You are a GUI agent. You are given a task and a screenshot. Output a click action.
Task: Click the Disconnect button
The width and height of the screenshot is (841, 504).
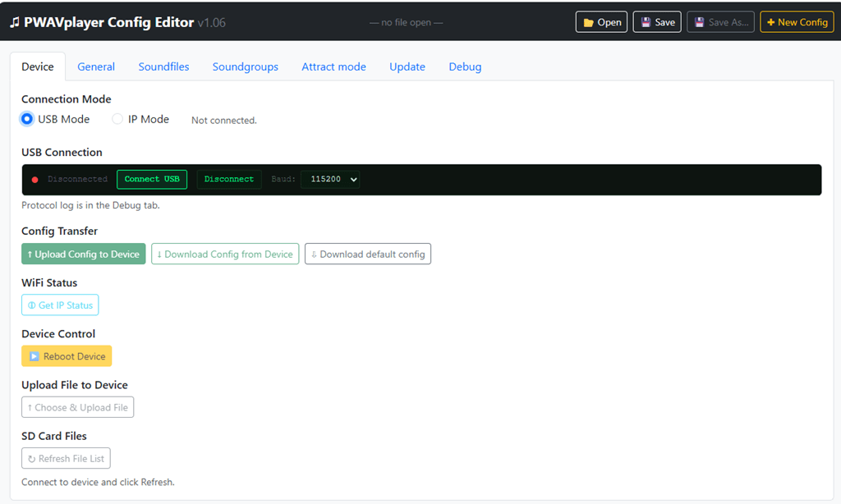229,179
